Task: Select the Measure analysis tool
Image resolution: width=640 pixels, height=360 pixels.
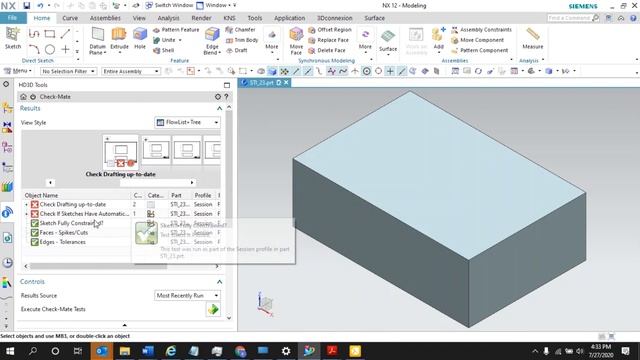Action: [533, 38]
